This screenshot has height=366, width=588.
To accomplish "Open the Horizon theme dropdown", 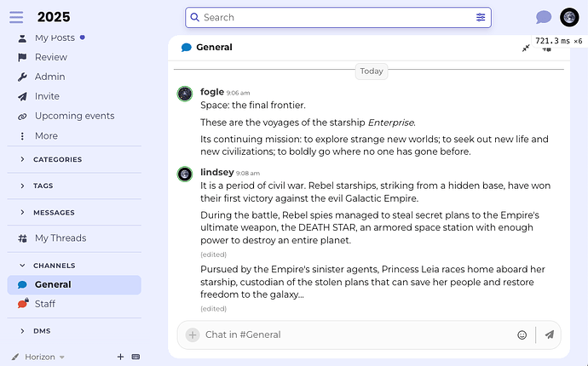I will [x=44, y=357].
